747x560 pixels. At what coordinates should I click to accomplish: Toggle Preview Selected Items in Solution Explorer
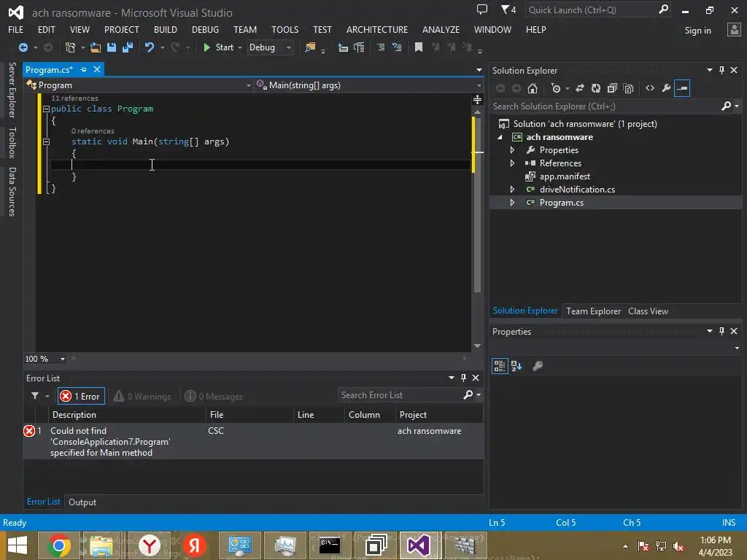point(682,88)
